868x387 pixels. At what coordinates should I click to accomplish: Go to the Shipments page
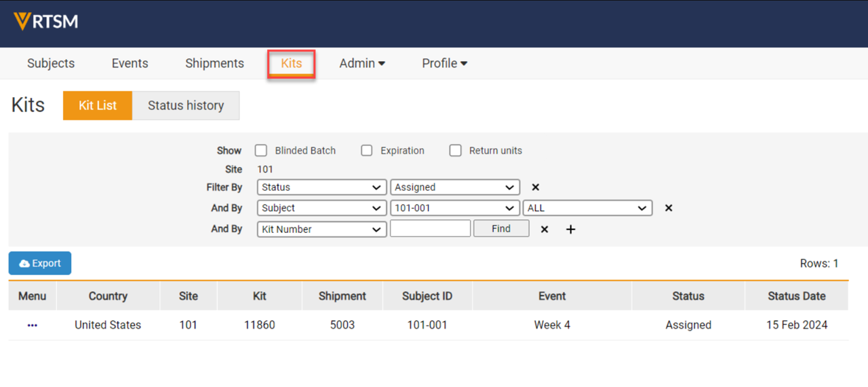point(214,63)
